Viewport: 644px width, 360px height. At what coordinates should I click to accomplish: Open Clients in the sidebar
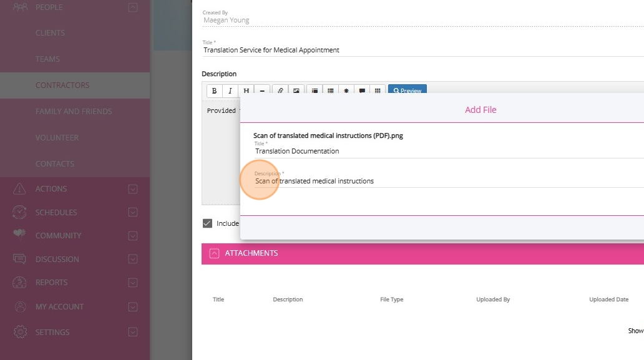tap(50, 33)
